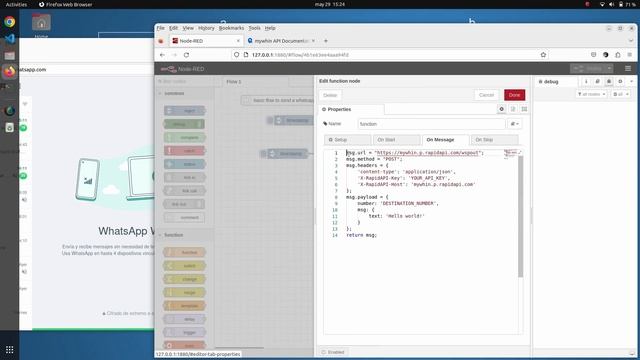
Task: Click code line 1 with msg.url
Action: [414, 153]
